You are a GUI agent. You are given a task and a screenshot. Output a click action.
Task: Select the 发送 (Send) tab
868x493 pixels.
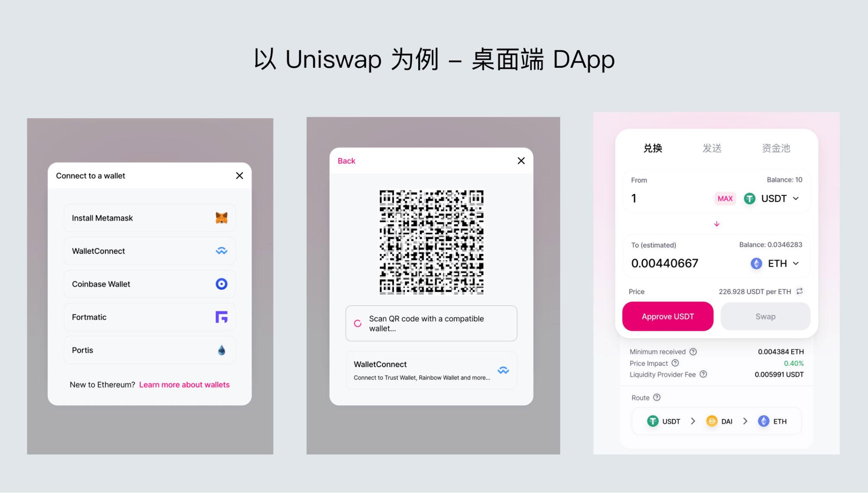click(x=713, y=148)
